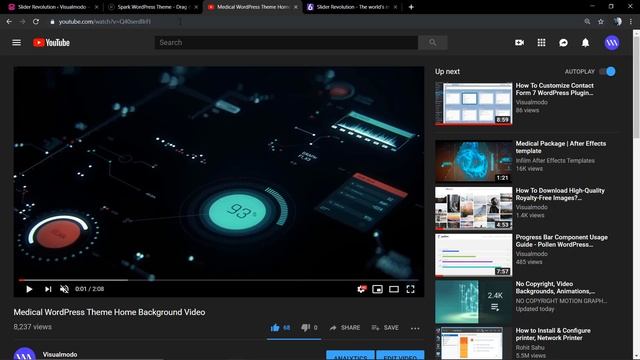
Task: Close the Medical WordPress Theme tab
Action: point(296,7)
